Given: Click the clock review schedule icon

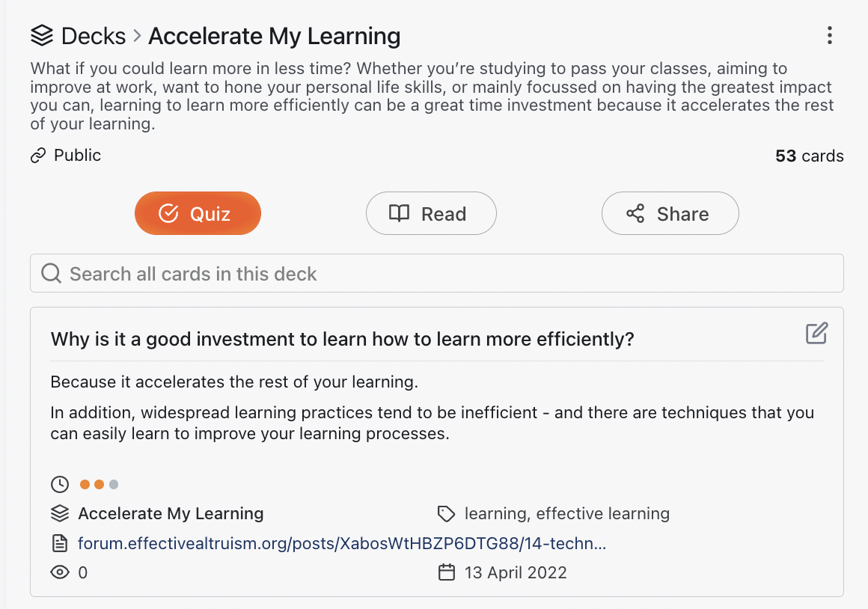Looking at the screenshot, I should (x=60, y=485).
